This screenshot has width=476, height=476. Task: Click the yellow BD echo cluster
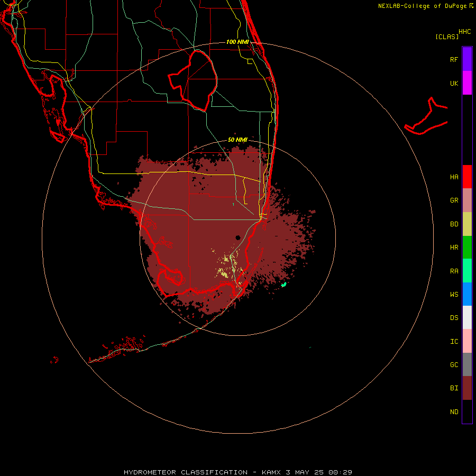click(x=224, y=274)
